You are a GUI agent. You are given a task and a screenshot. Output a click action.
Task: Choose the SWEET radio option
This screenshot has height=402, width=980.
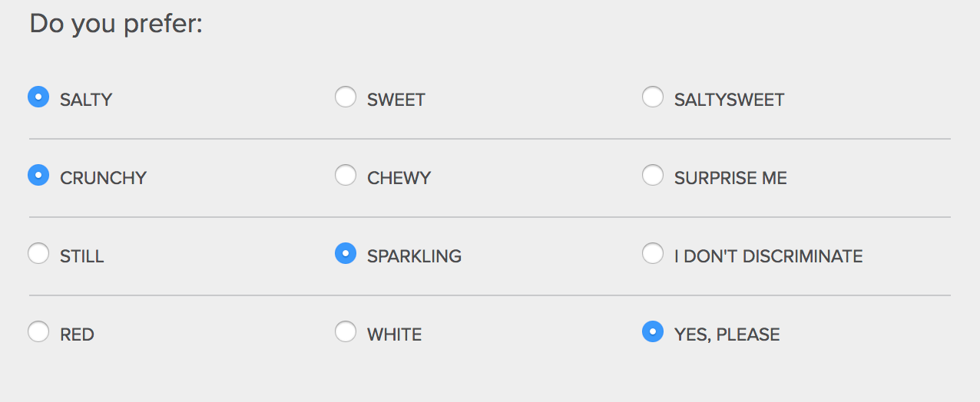[346, 97]
